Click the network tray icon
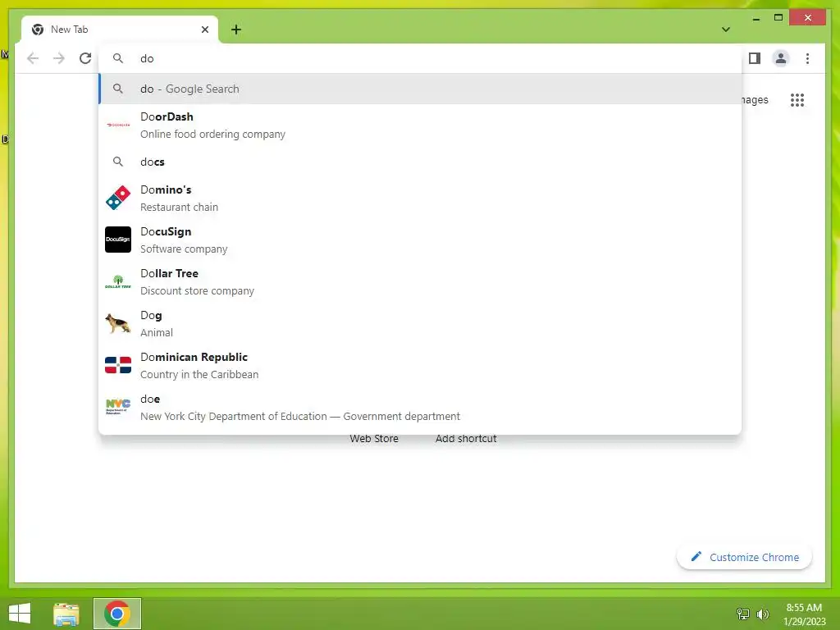The image size is (840, 630). coord(743,614)
